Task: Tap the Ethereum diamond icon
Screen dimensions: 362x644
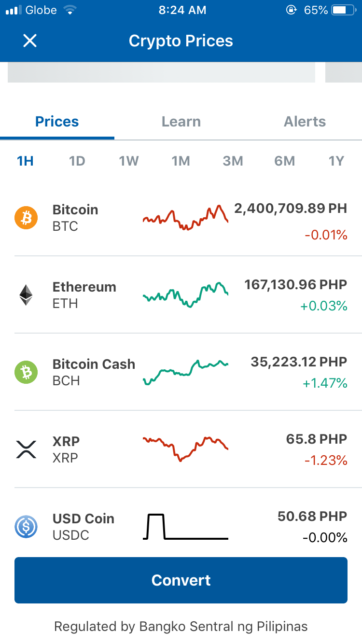Action: coord(26,295)
